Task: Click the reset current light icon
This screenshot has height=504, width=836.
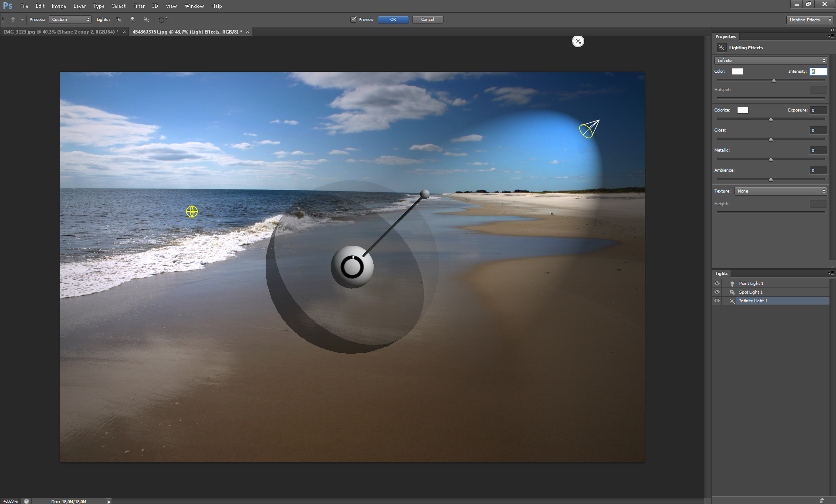Action: 162,20
